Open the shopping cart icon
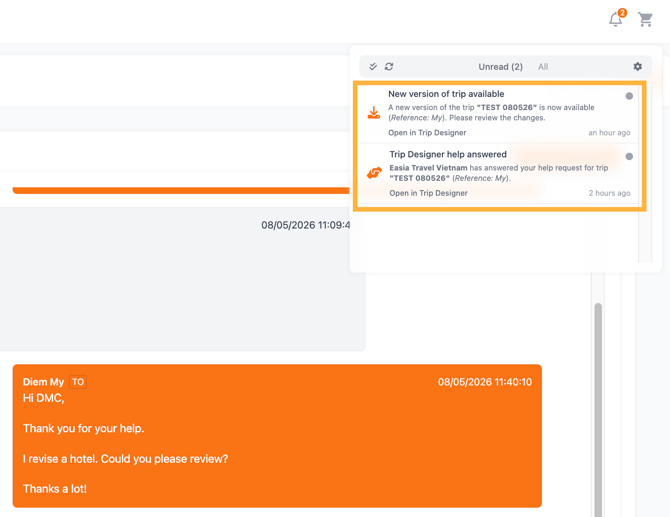This screenshot has height=517, width=670. 645,20
